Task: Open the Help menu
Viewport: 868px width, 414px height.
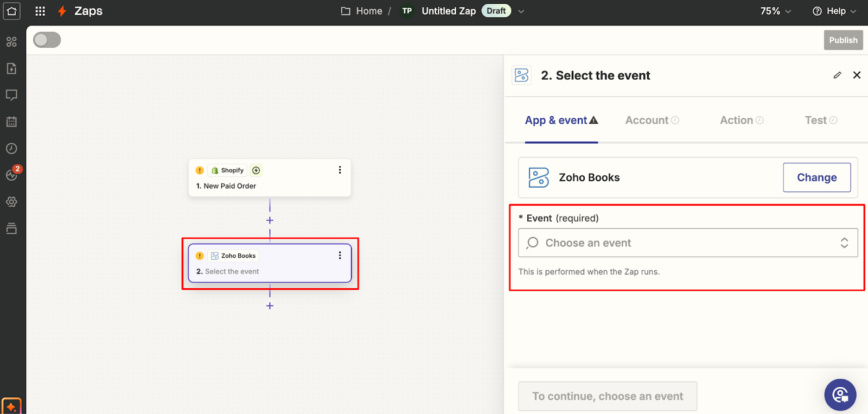Action: (x=834, y=11)
